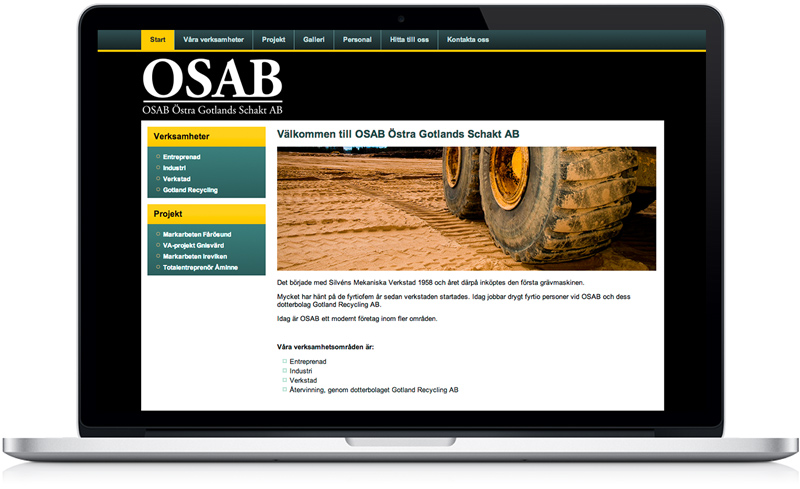This screenshot has height=489, width=800.
Task: Click Hitta till oss in the menu
Action: 409,40
